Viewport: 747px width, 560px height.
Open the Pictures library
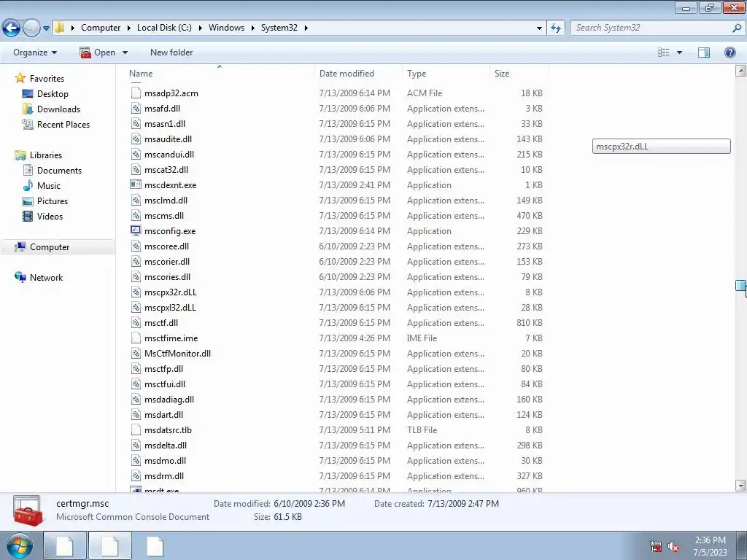tap(53, 201)
